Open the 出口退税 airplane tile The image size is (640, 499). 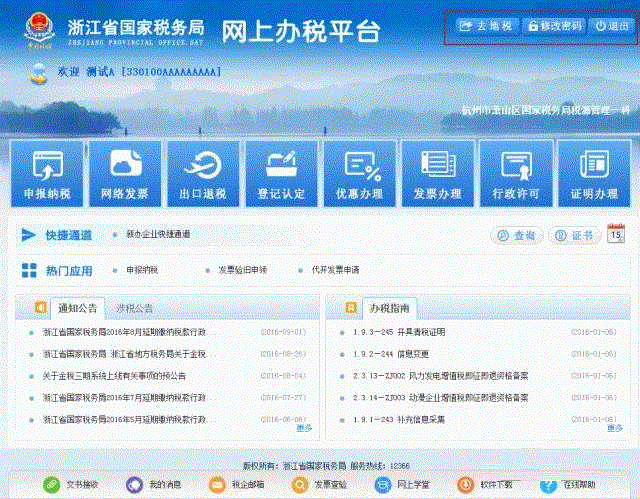click(x=203, y=174)
